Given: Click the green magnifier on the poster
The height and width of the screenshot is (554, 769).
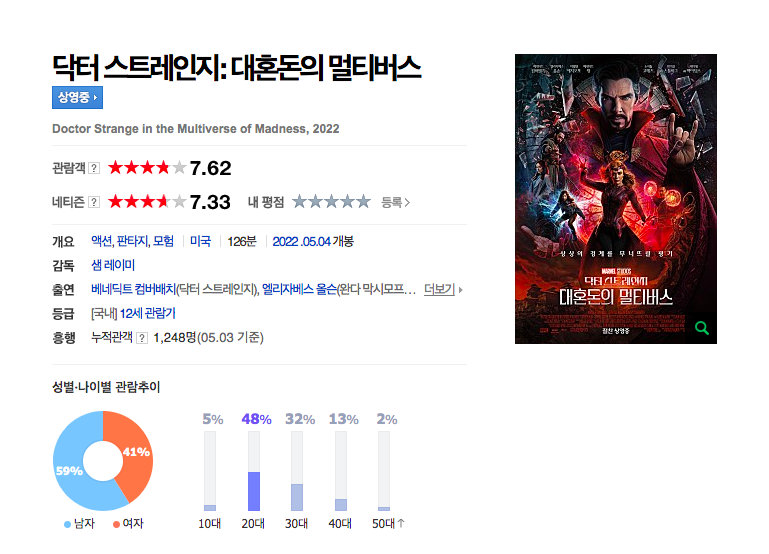Looking at the screenshot, I should tap(702, 328).
